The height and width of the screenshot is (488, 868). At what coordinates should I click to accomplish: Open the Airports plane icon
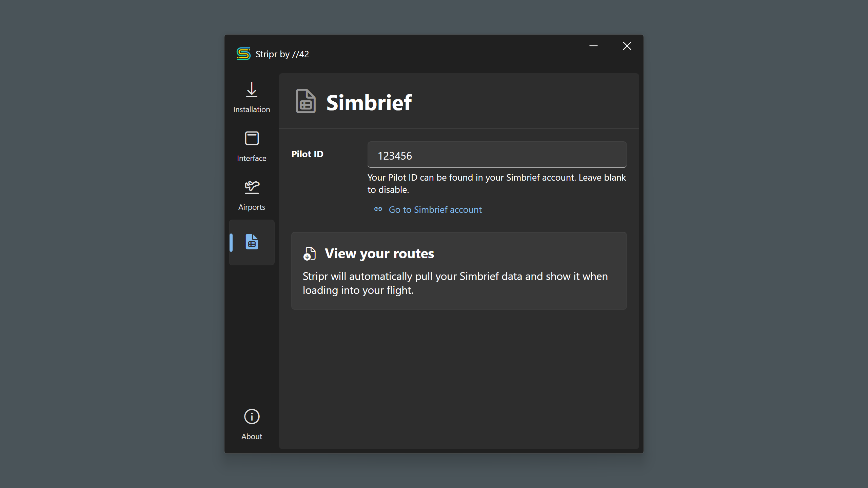click(252, 187)
